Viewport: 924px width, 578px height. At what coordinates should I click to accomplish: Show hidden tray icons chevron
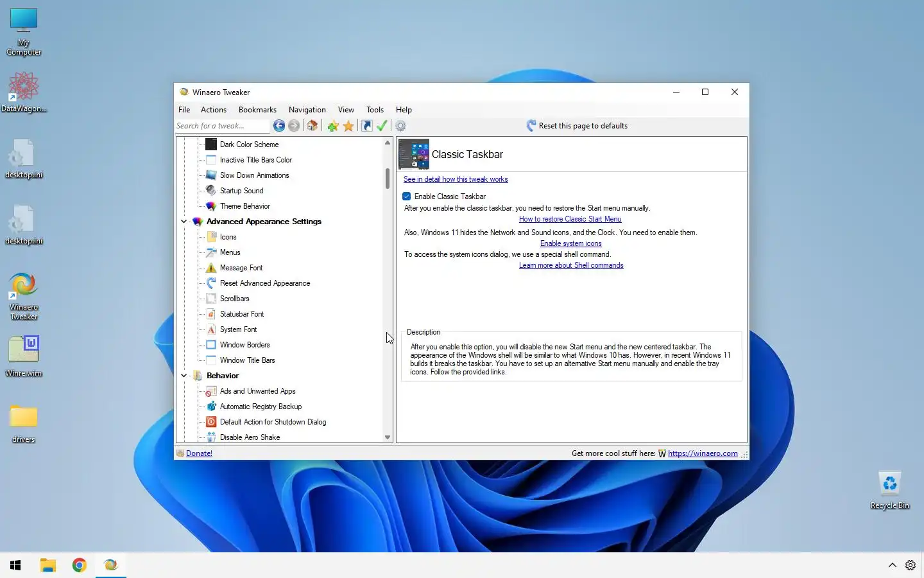coord(892,565)
